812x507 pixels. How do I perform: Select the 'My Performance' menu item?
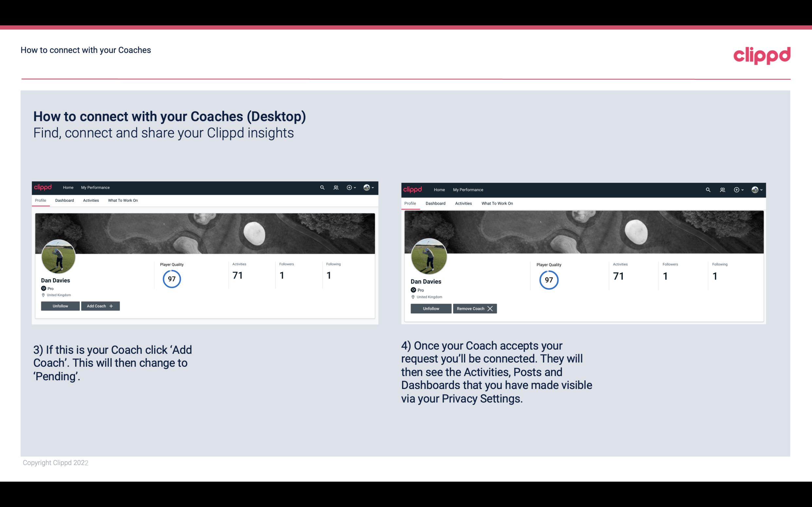95,187
